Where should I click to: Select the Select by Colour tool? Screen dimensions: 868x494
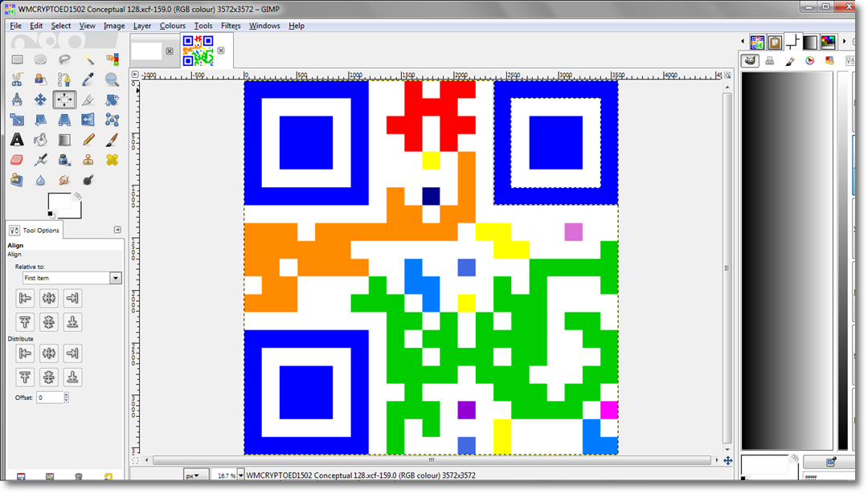[113, 59]
